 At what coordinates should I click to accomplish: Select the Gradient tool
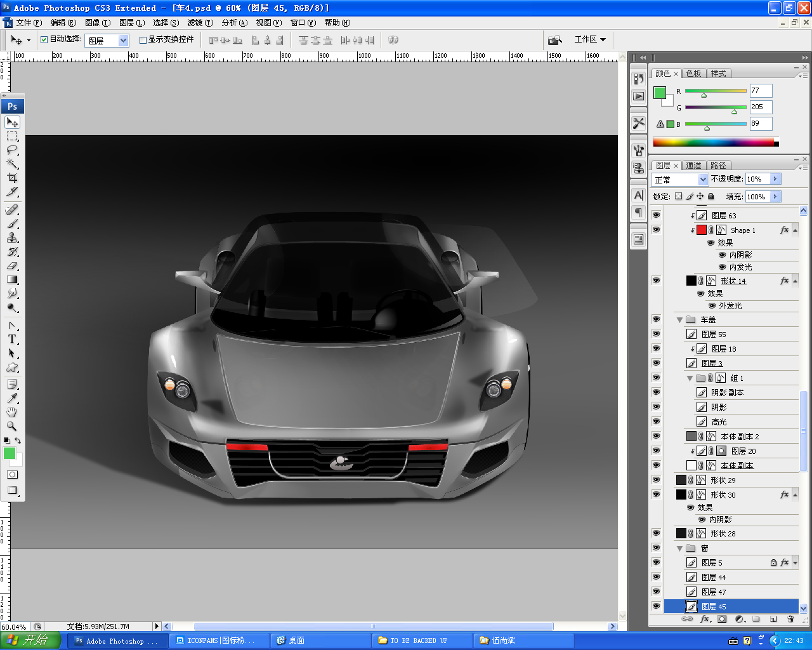click(13, 279)
